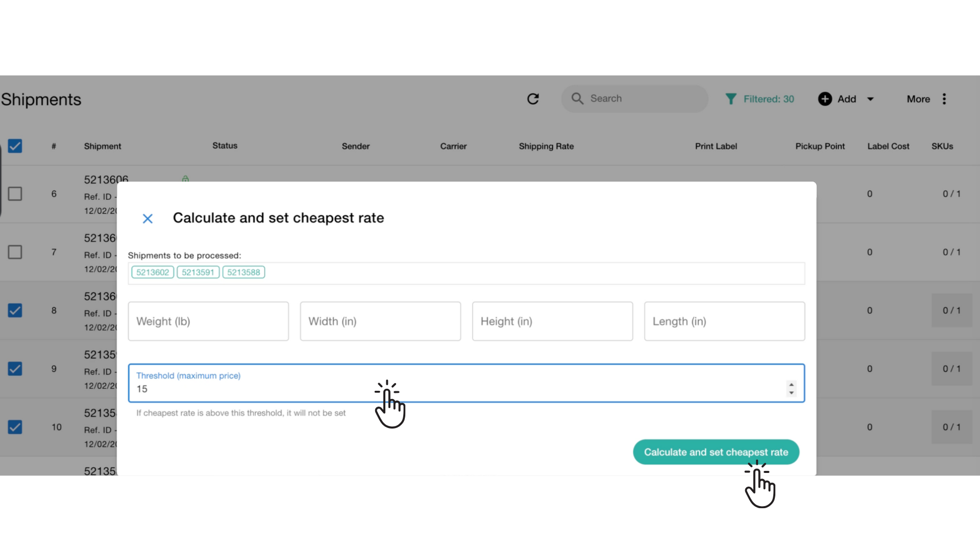
Task: Click the Add plus-circle icon
Action: (x=825, y=98)
